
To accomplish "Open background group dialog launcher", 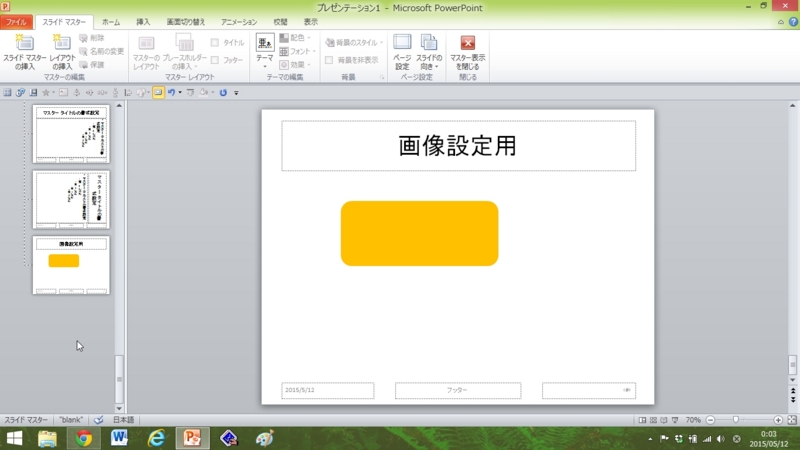I will point(382,78).
